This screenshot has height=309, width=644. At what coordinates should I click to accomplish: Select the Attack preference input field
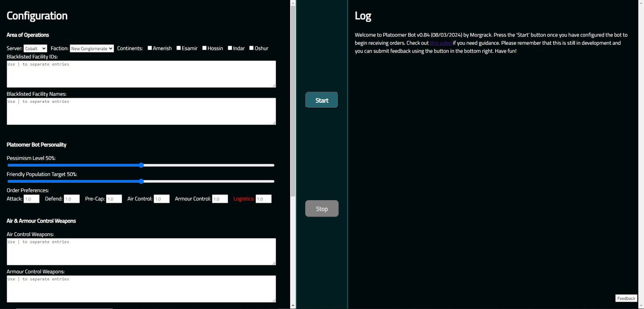(x=31, y=199)
